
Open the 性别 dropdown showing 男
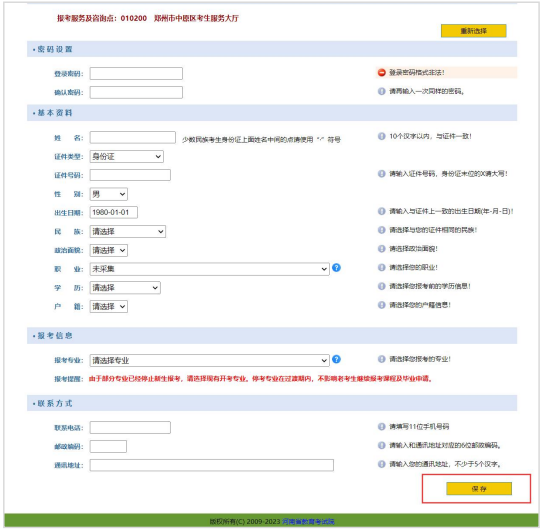109,194
